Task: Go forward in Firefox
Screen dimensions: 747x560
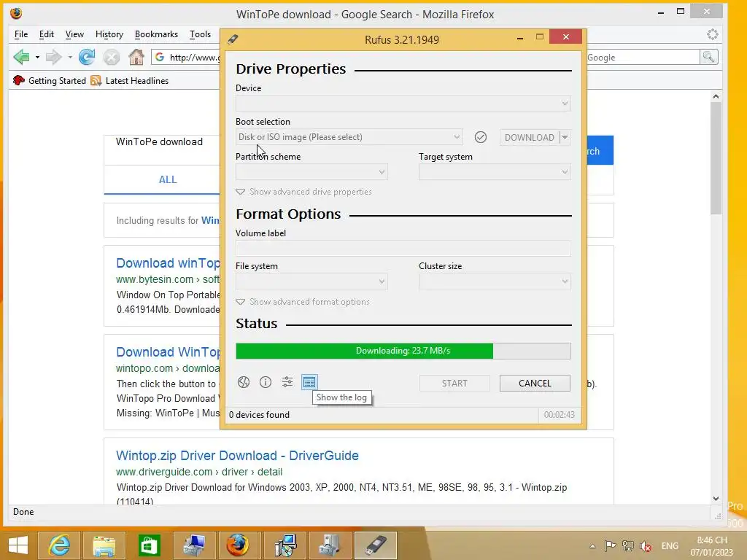Action: coord(53,57)
